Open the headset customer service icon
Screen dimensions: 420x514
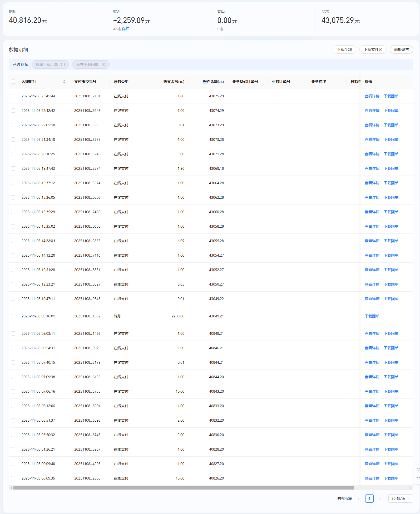(x=418, y=479)
